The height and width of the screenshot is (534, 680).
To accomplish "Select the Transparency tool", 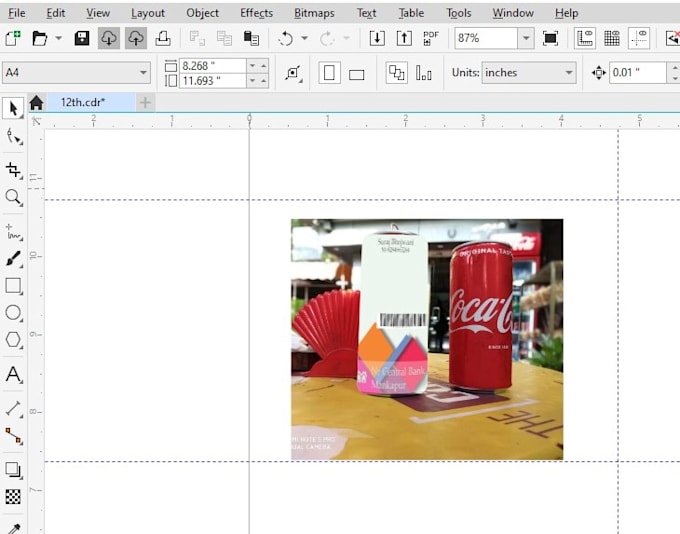I will (13, 497).
